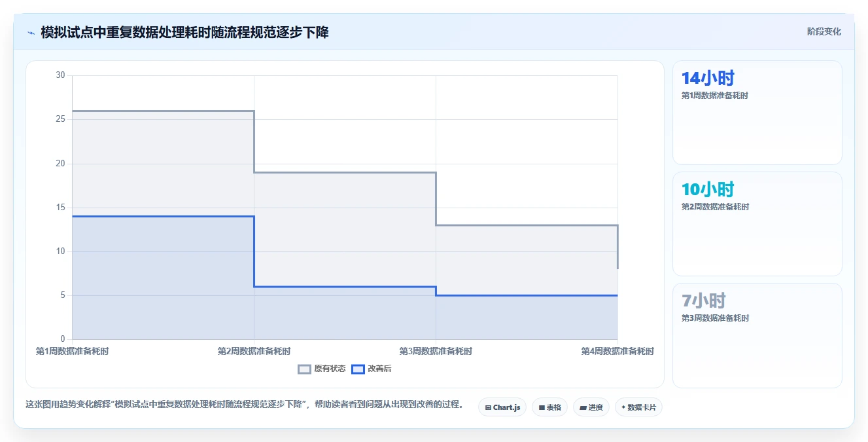The image size is (868, 442).
Task: Click the 第1周数据准备耗时 axis label
Action: [x=72, y=351]
